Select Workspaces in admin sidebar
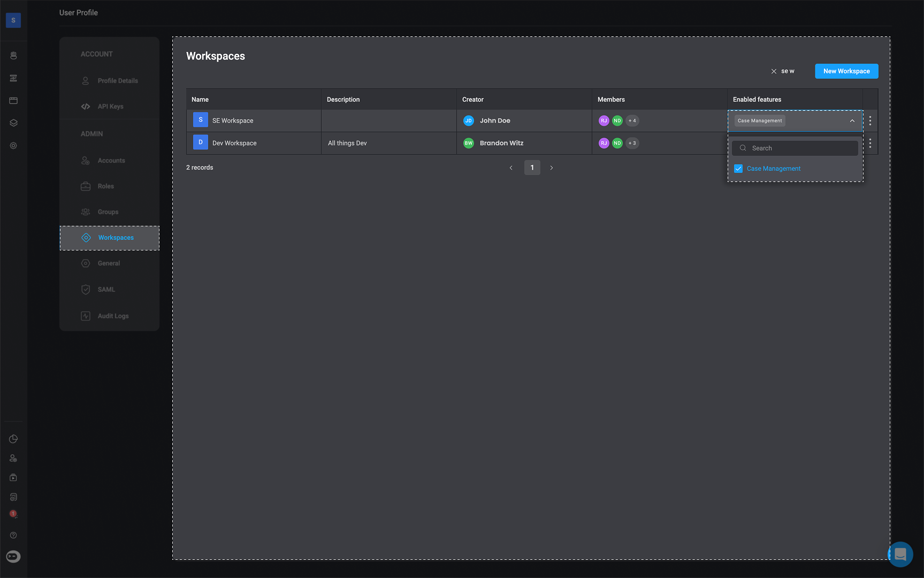The width and height of the screenshot is (924, 578). (110, 238)
